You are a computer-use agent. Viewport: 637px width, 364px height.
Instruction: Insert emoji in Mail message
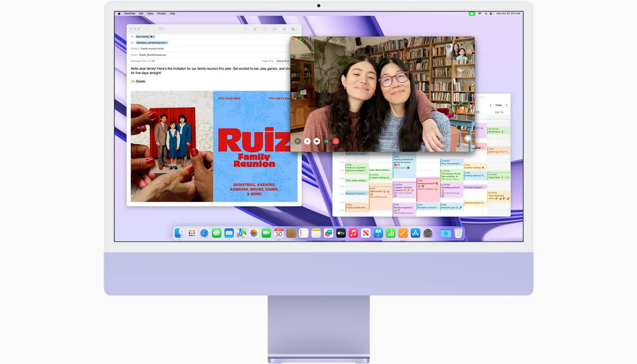coord(284,29)
